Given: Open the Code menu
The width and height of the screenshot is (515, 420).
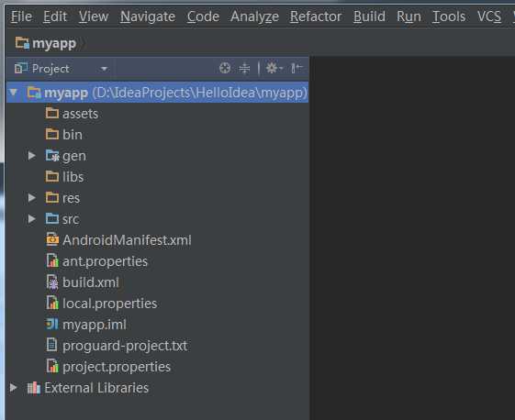Looking at the screenshot, I should (x=203, y=17).
